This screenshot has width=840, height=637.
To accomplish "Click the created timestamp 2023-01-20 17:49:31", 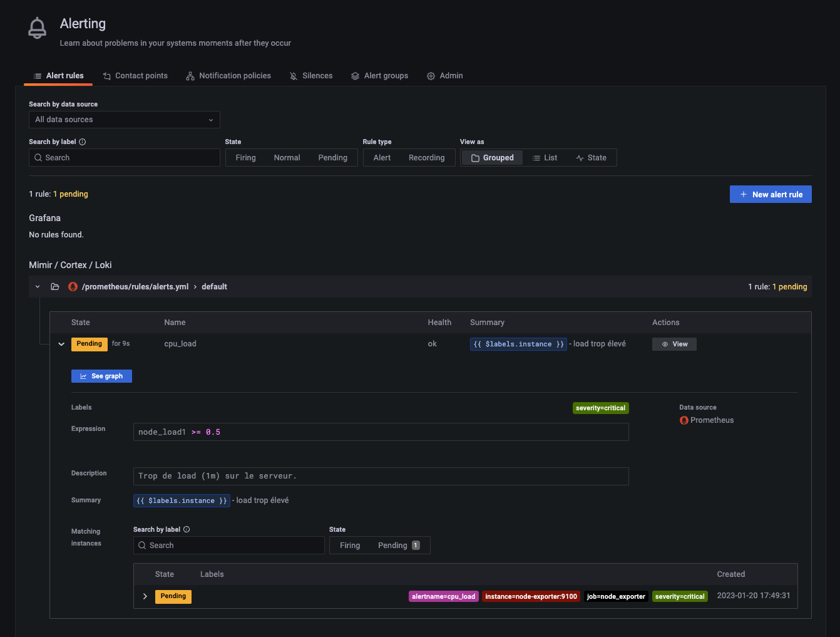I will point(754,596).
